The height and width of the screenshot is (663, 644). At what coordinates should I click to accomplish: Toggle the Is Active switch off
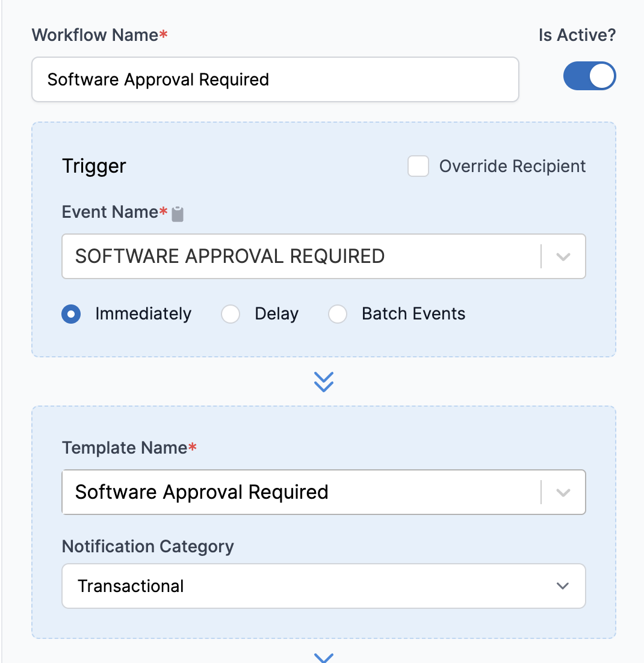pyautogui.click(x=589, y=76)
